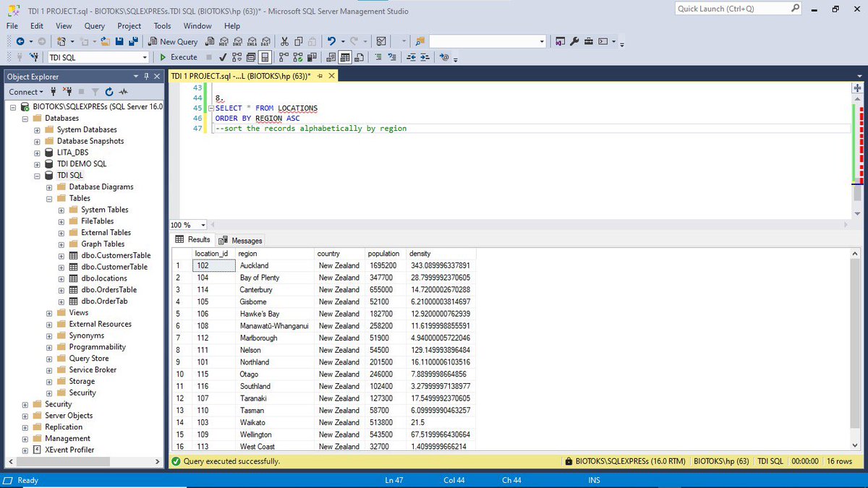Execute the current SQL query
868x488 pixels.
click(178, 57)
